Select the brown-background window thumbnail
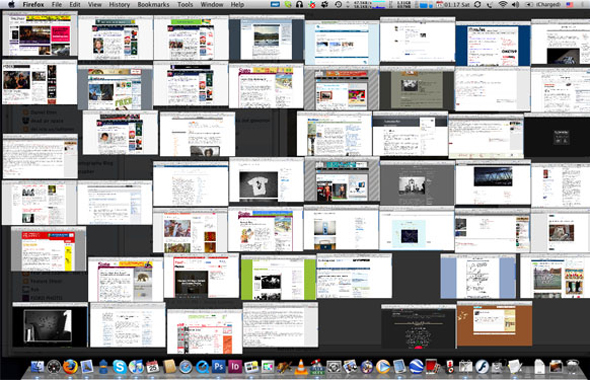The height and width of the screenshot is (380, 590). click(x=494, y=324)
